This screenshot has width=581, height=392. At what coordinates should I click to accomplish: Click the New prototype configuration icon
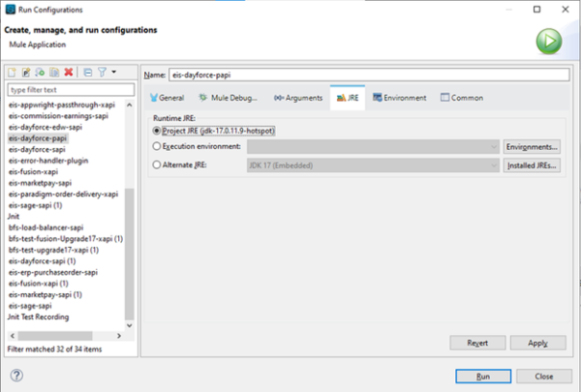(26, 73)
